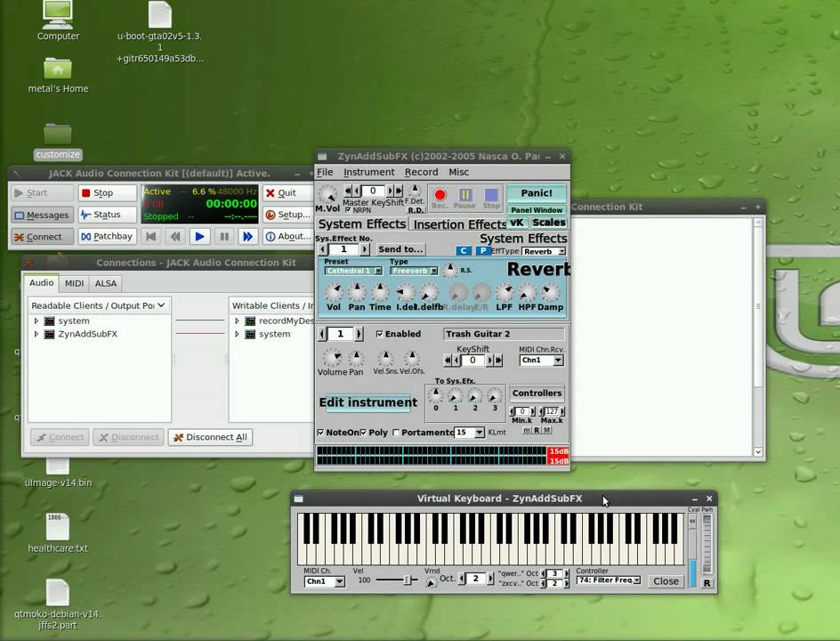Open the EffType Reverb dropdown

point(544,251)
